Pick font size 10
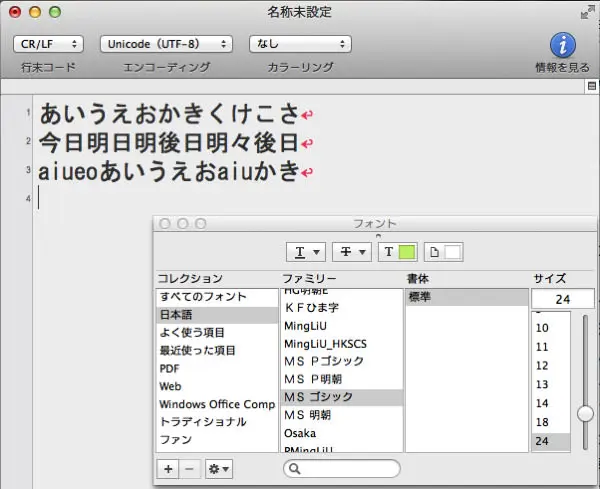Viewport: 600px width, 489px height. pyautogui.click(x=551, y=328)
